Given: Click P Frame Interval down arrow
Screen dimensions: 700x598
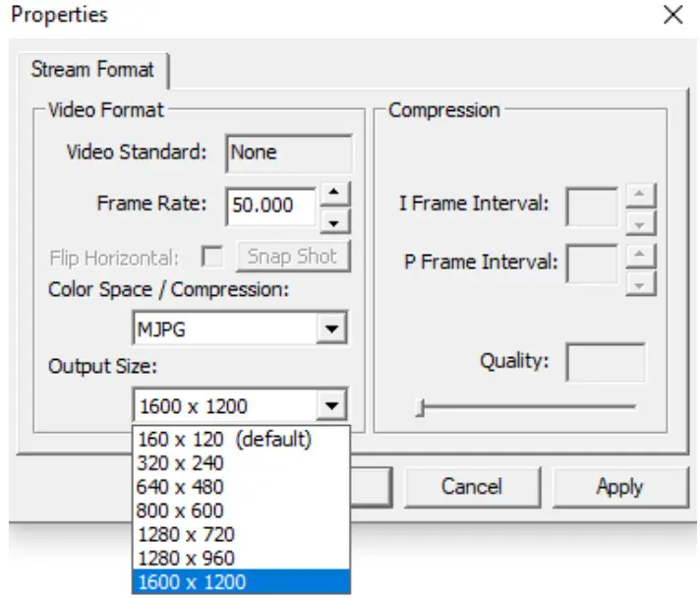Looking at the screenshot, I should coord(641,283).
